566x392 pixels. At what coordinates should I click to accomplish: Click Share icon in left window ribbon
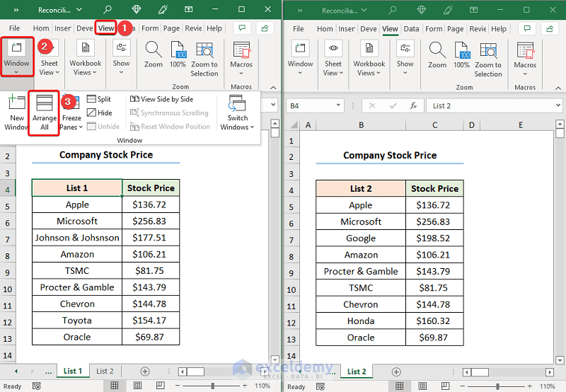265,28
